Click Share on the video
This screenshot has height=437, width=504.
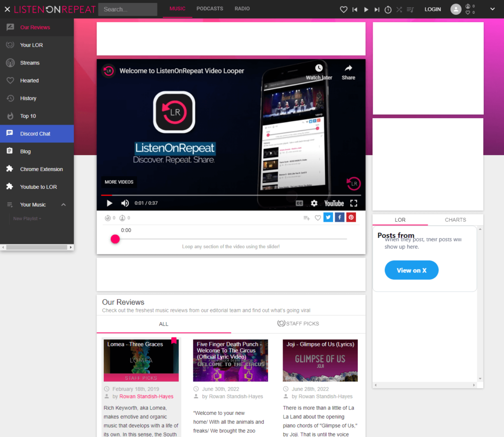coord(348,72)
